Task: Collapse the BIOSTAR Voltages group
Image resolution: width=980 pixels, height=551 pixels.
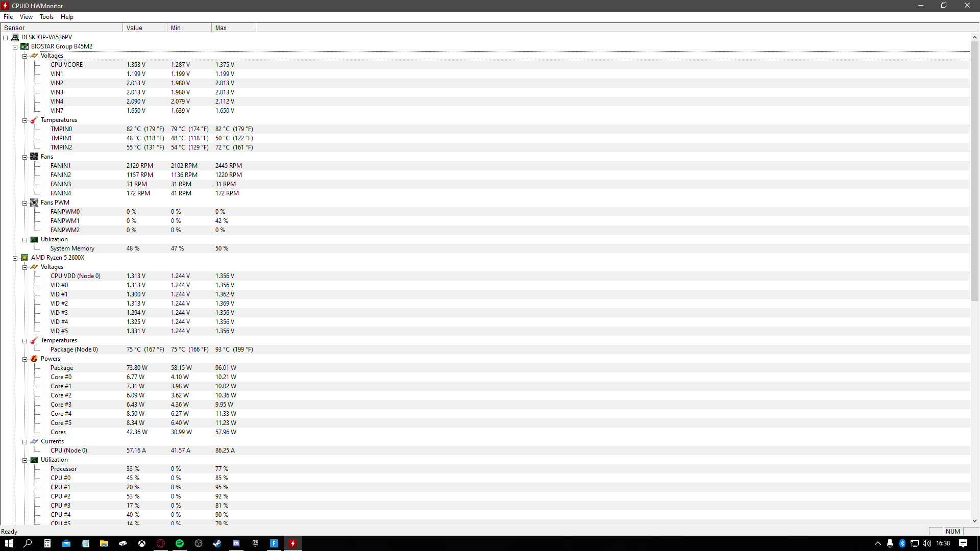Action: (24, 56)
